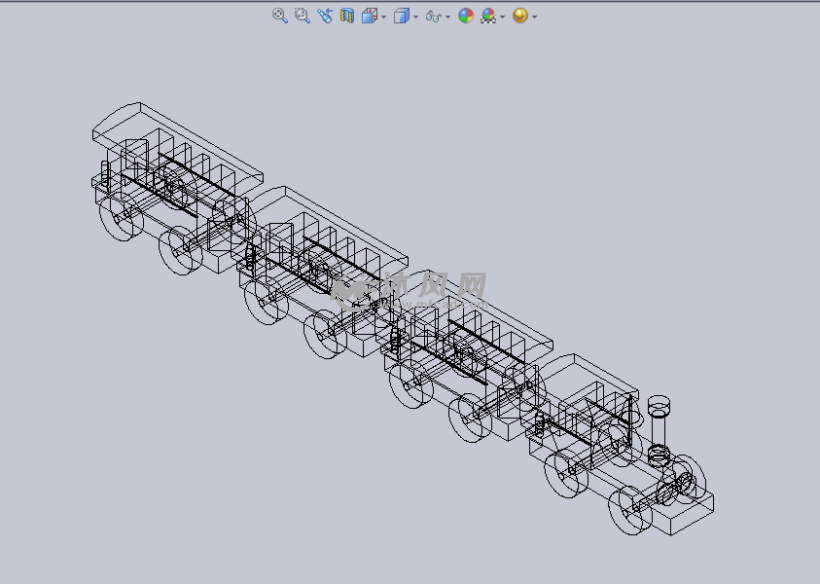Activate the Section View tool
The width and height of the screenshot is (820, 584).
coord(347,16)
